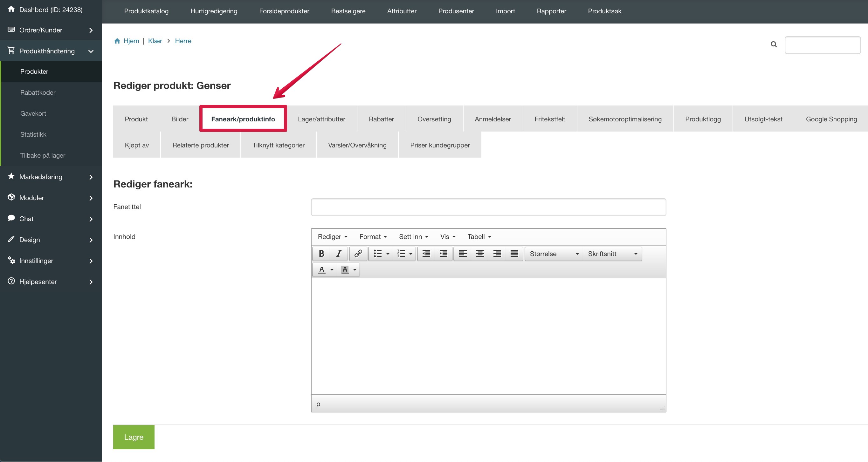Open the Skriftsnitt font family dropdown
This screenshot has width=868, height=462.
point(612,254)
